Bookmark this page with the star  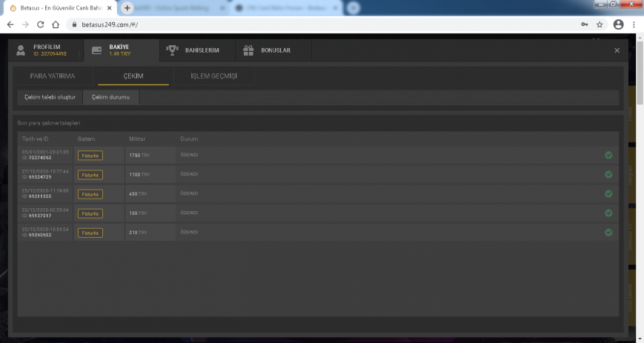[600, 24]
